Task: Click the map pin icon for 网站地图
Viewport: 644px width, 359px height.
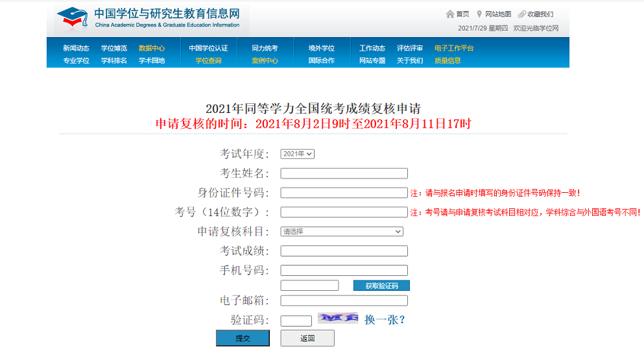Action: (479, 14)
